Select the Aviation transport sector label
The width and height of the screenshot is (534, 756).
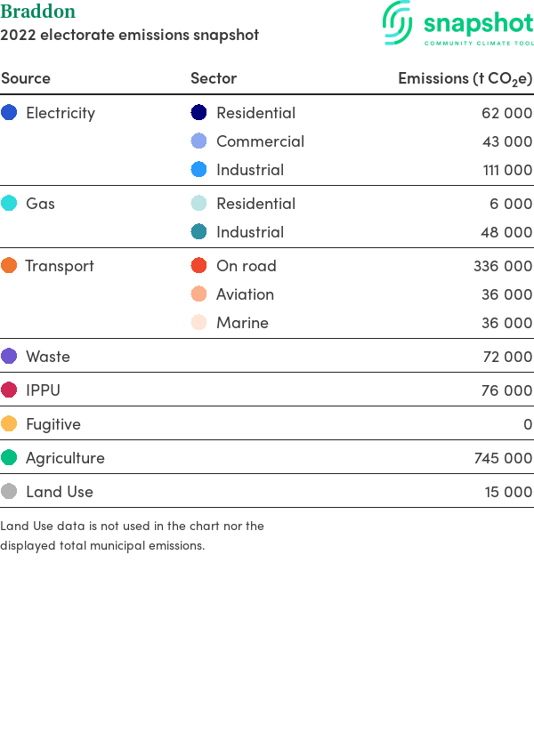(245, 294)
